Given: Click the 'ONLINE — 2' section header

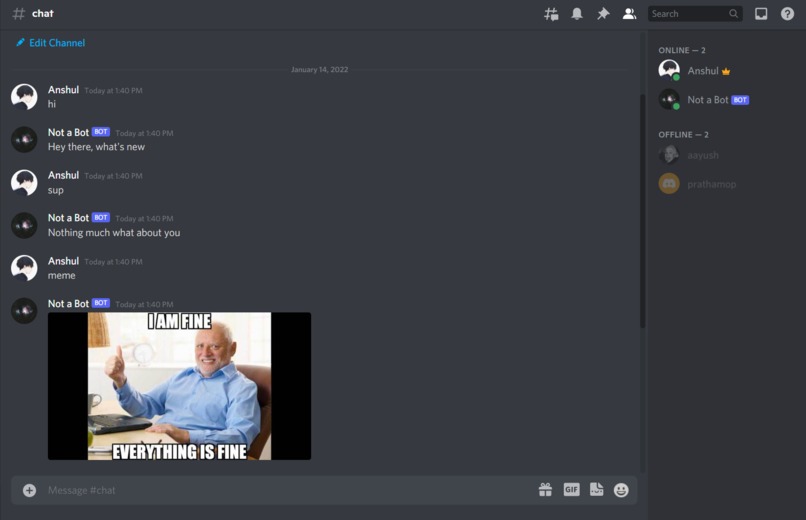Looking at the screenshot, I should coord(682,50).
